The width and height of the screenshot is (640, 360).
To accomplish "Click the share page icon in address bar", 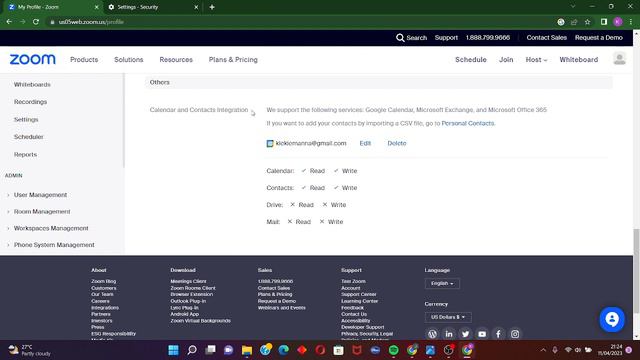I will click(574, 22).
